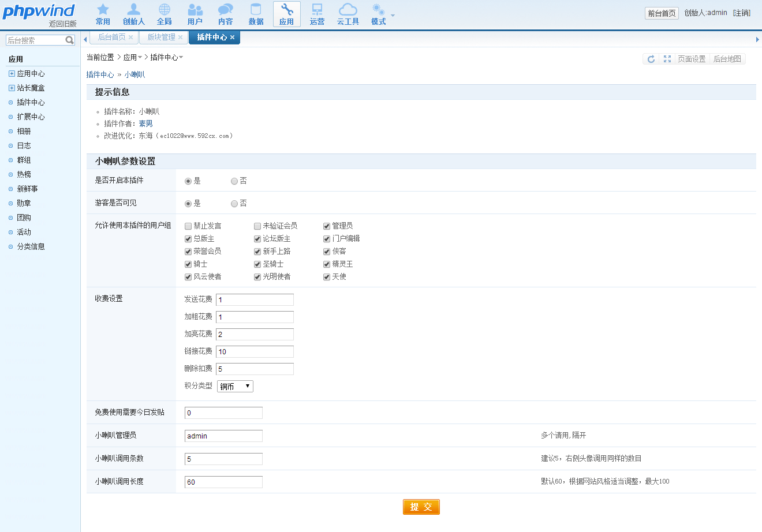Open 勋章 in the sidebar
762x532 pixels.
pos(24,203)
